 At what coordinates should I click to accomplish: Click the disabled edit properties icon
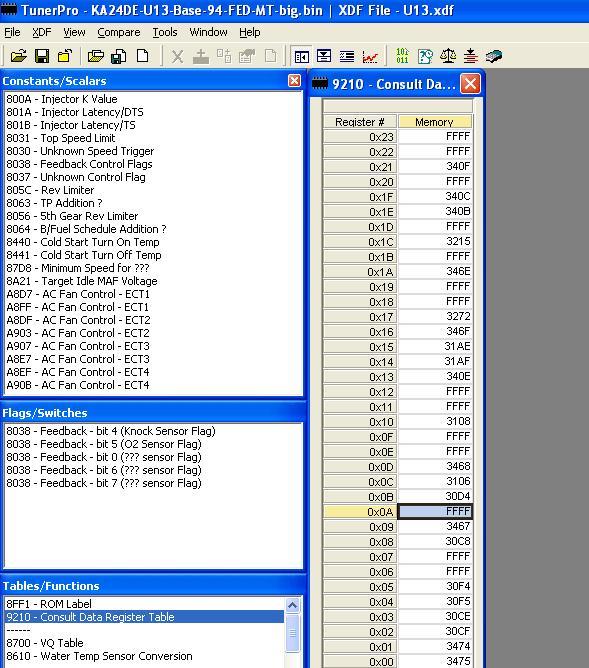247,56
